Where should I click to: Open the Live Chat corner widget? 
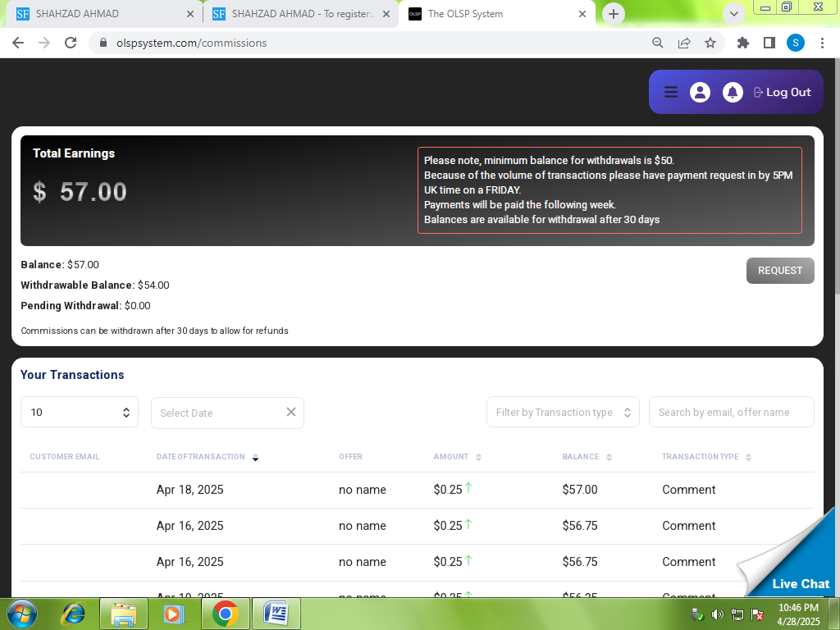pos(801,583)
